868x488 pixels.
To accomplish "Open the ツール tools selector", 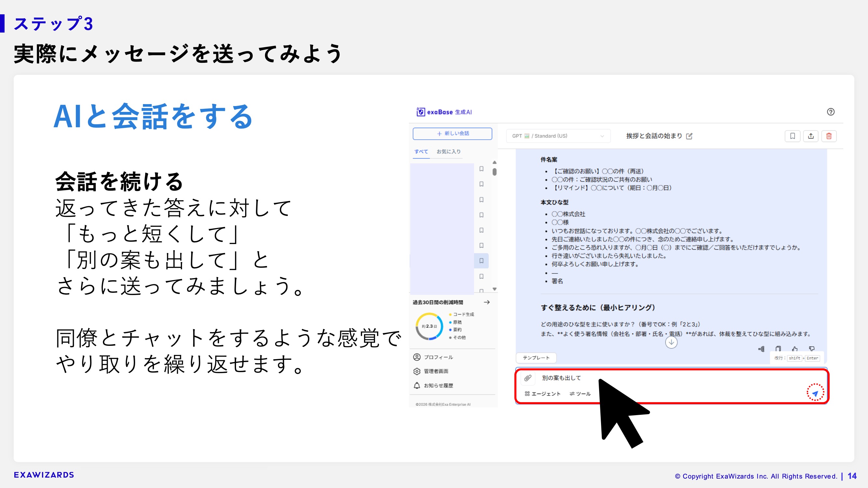I will [580, 394].
